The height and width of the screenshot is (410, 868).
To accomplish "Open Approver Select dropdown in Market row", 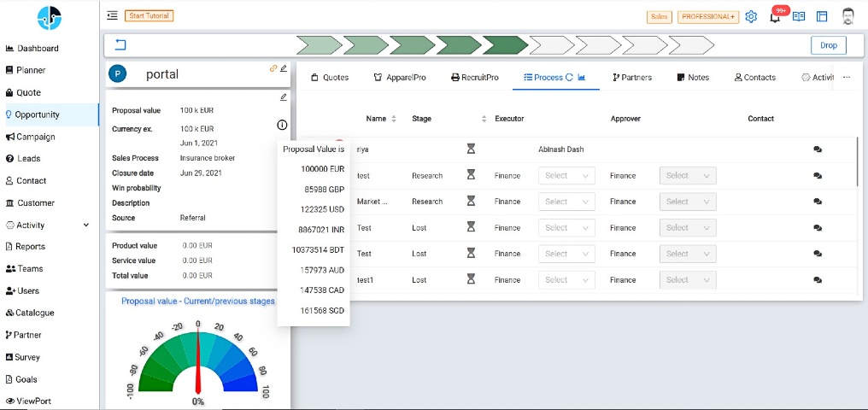I will [688, 202].
